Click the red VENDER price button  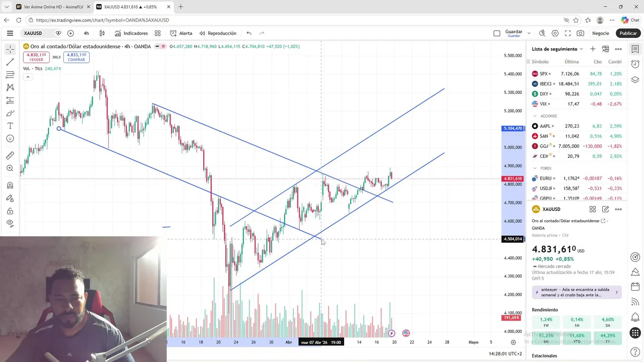pyautogui.click(x=36, y=57)
